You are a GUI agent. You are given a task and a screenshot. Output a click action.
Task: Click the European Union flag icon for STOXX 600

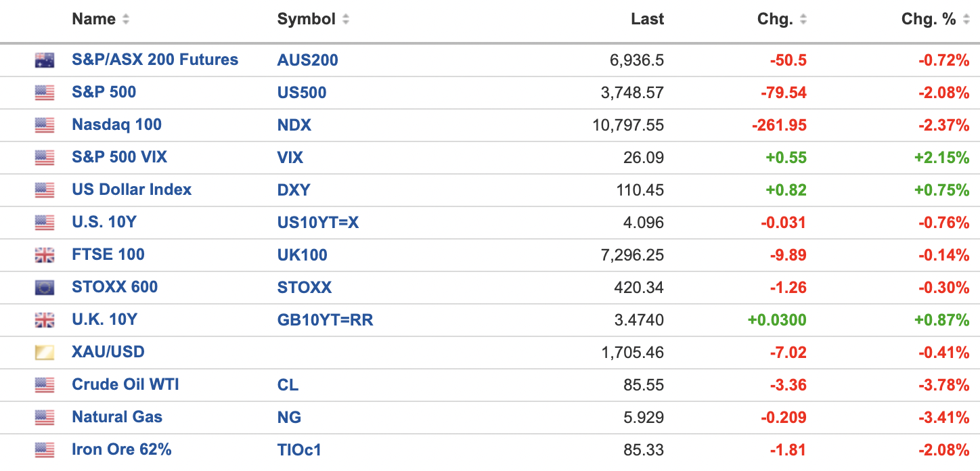pyautogui.click(x=45, y=288)
